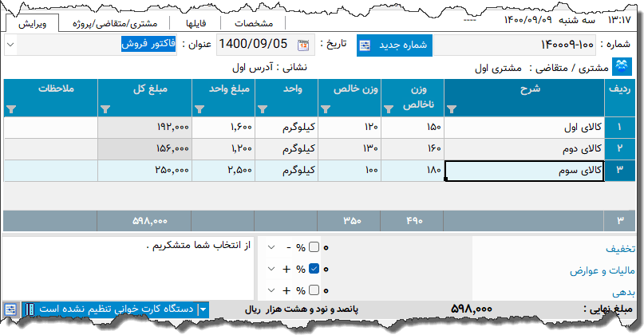Enable the بدهی debt checkbox
644x335 pixels.
click(314, 290)
